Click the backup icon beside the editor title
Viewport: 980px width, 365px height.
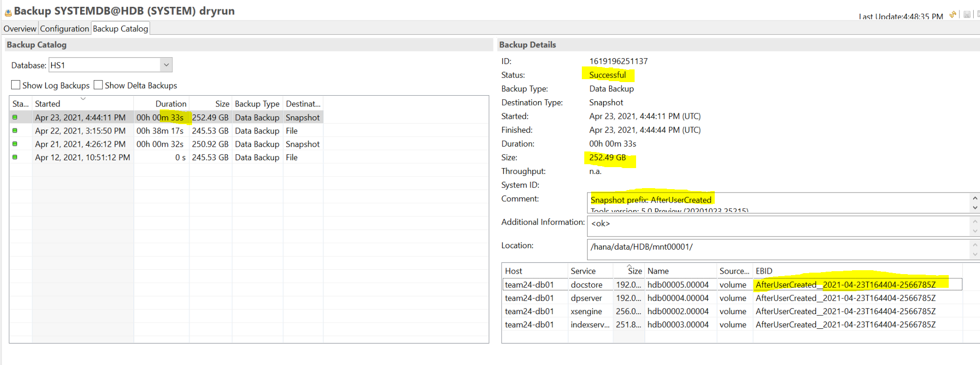8,13
